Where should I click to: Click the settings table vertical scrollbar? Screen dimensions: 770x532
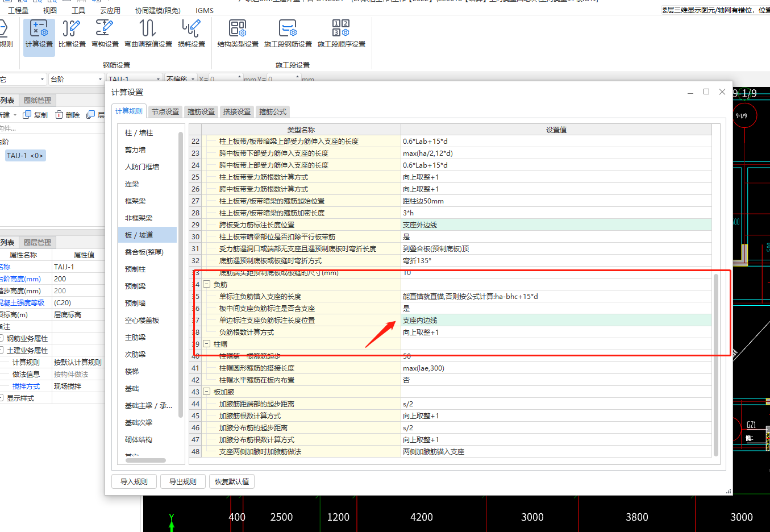[x=716, y=364]
